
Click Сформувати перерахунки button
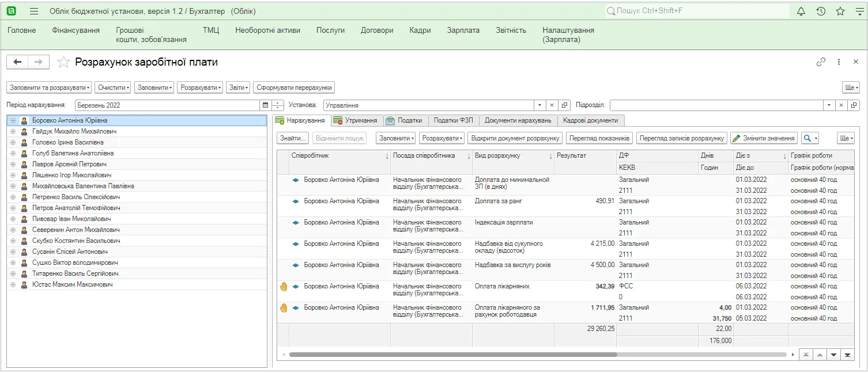pos(294,87)
